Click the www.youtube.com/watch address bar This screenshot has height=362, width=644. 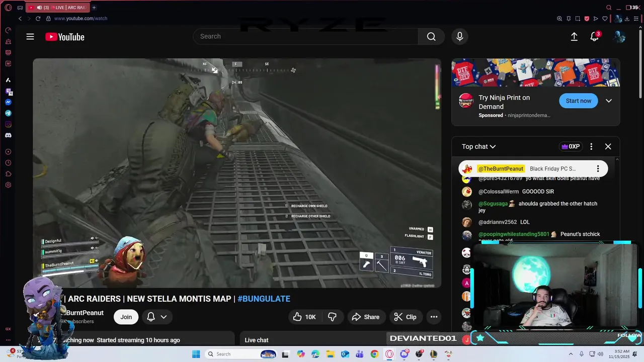[80, 19]
